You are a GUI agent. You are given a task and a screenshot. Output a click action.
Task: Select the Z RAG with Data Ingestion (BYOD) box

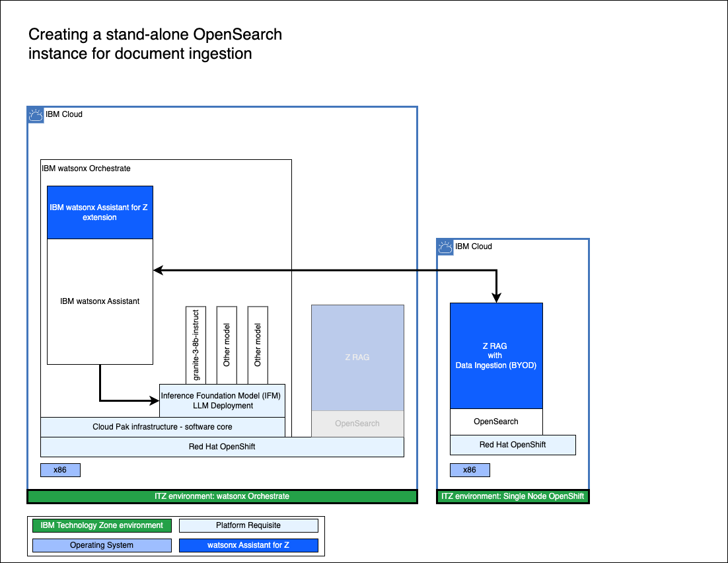(496, 356)
